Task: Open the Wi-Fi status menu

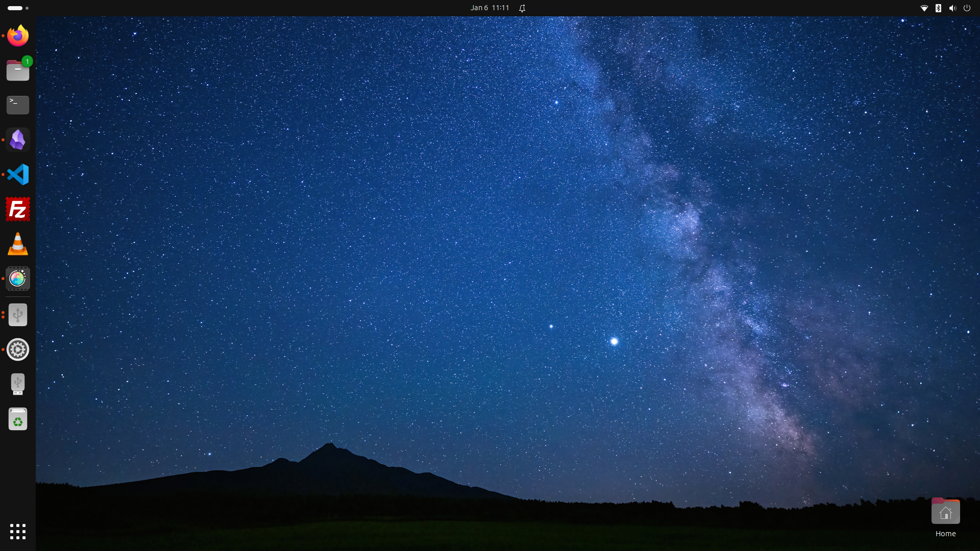Action: point(924,8)
